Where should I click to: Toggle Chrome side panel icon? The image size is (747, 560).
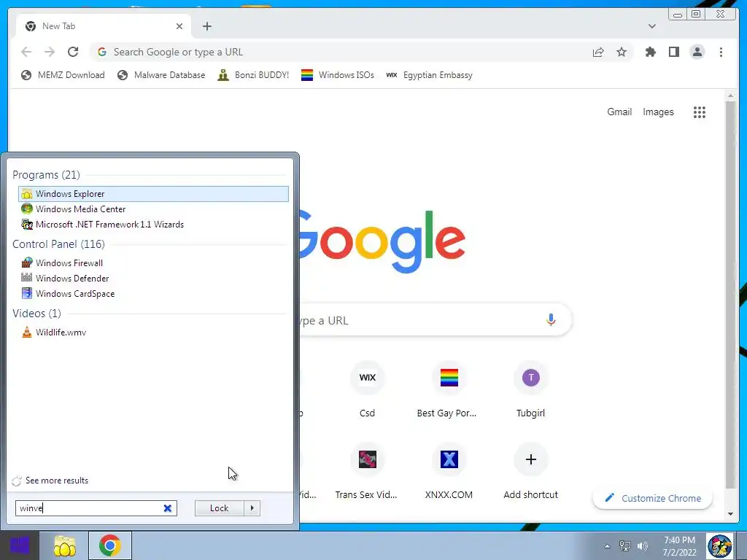point(673,52)
